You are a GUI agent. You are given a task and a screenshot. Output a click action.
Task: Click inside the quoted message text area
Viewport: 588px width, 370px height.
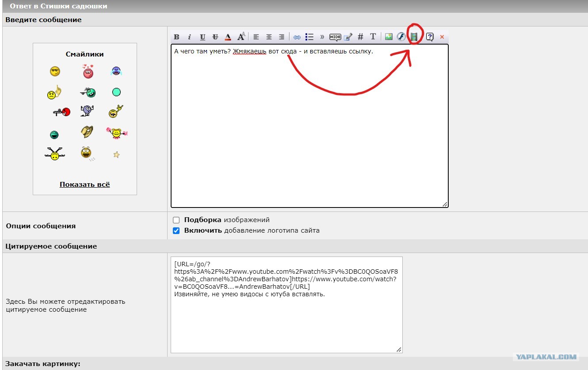click(286, 305)
